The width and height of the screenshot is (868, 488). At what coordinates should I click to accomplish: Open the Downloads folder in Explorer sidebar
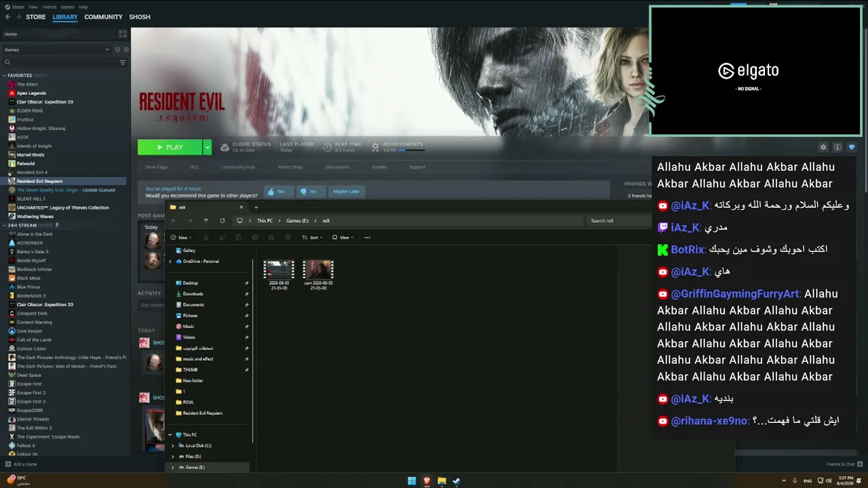coord(193,294)
